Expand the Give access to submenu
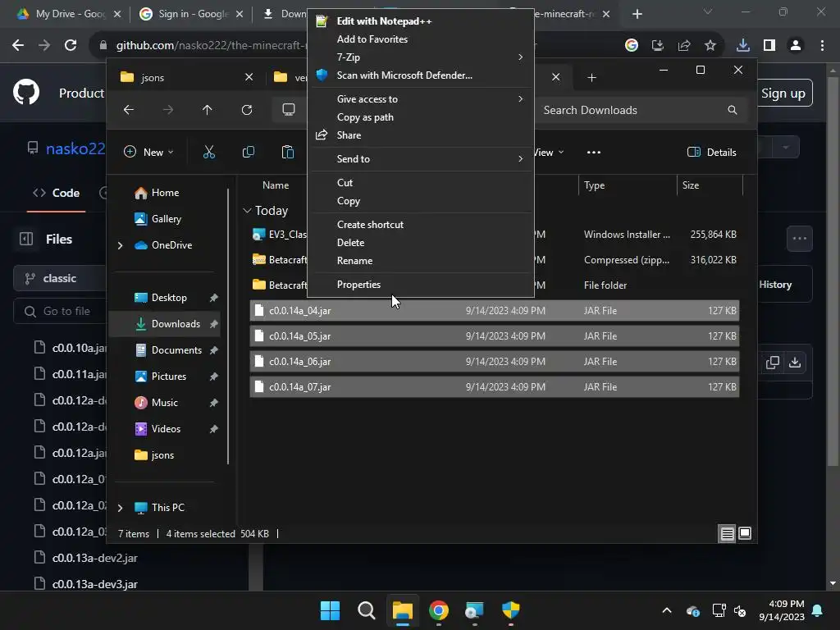This screenshot has width=840, height=630. [x=421, y=99]
